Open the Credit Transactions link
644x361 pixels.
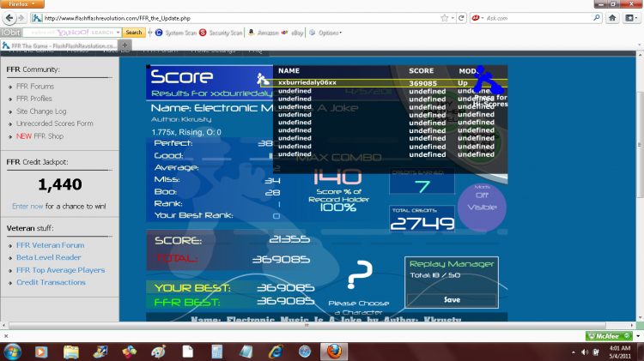coord(51,283)
